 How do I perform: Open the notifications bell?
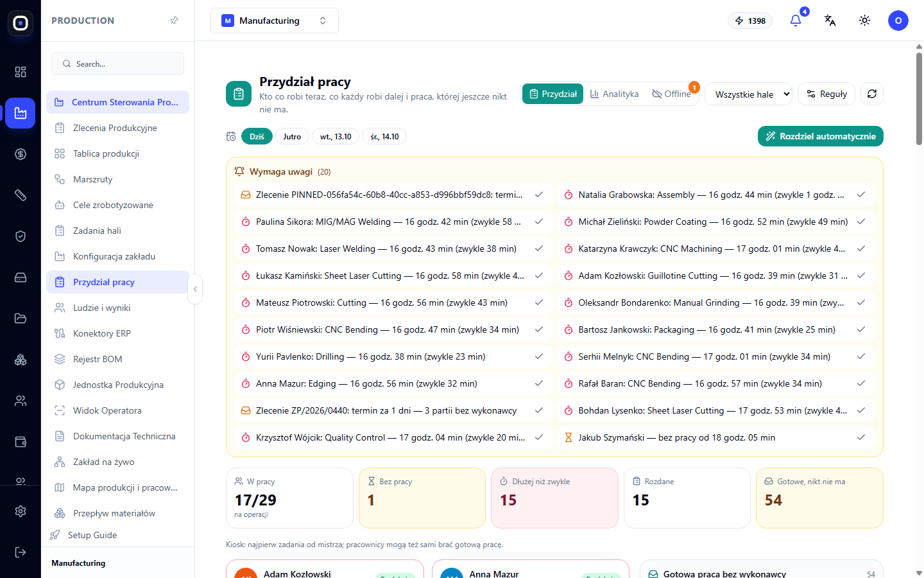796,21
